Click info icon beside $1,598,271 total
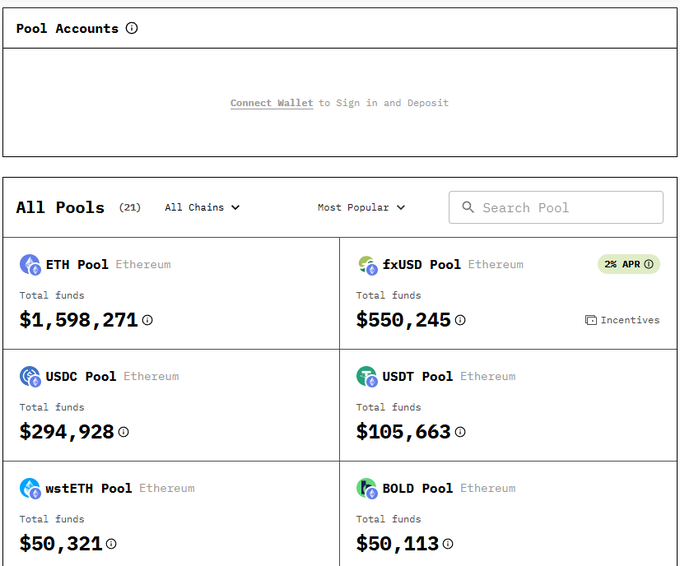This screenshot has width=680, height=566. point(147,320)
